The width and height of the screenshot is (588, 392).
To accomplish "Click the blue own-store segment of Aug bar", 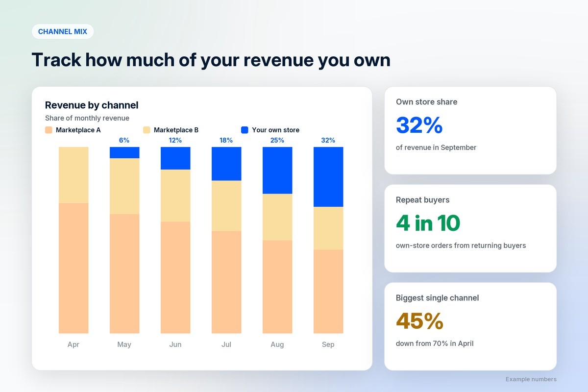I will pyautogui.click(x=277, y=171).
